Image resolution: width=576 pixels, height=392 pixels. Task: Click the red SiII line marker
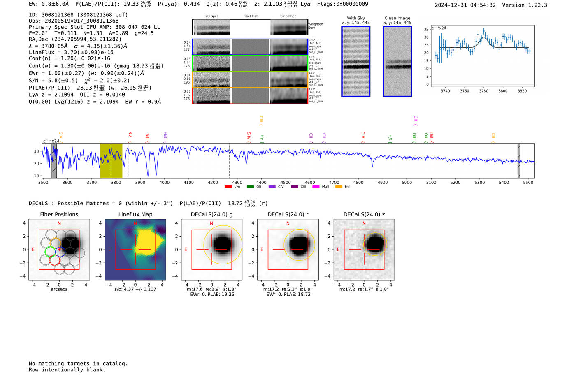[147, 138]
